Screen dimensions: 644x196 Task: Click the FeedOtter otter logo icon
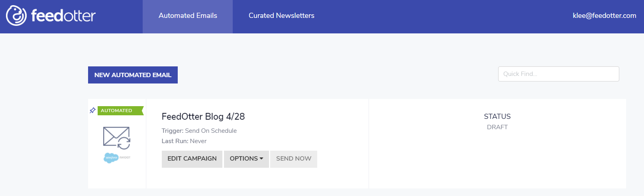click(x=16, y=16)
